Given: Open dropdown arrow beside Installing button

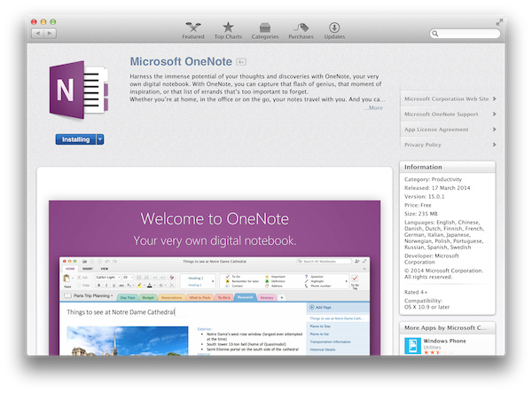Looking at the screenshot, I should pyautogui.click(x=100, y=139).
